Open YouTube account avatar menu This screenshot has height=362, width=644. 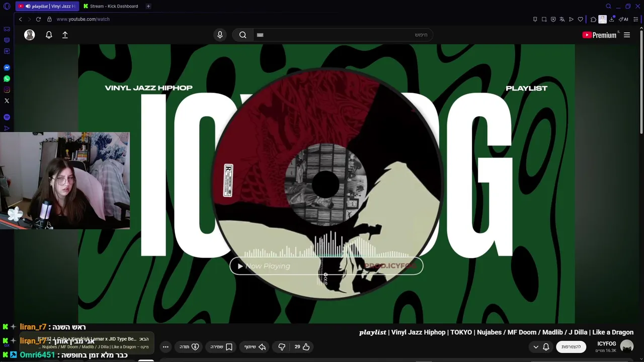(x=30, y=35)
